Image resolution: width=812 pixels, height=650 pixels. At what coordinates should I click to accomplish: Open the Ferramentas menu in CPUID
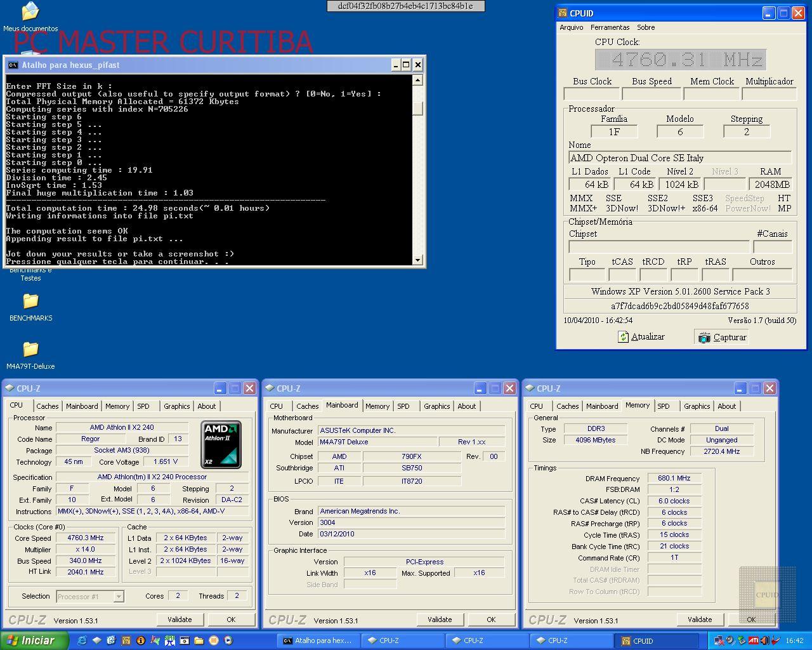click(610, 27)
